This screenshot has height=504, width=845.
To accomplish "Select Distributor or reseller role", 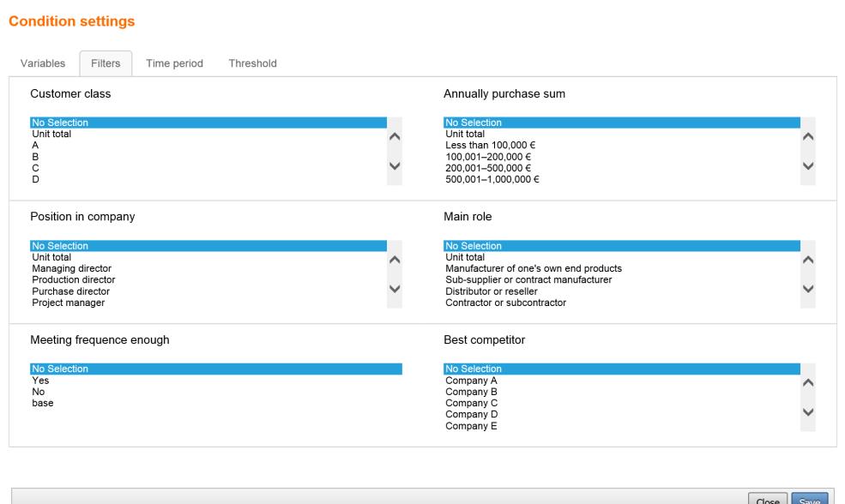I will point(622,291).
